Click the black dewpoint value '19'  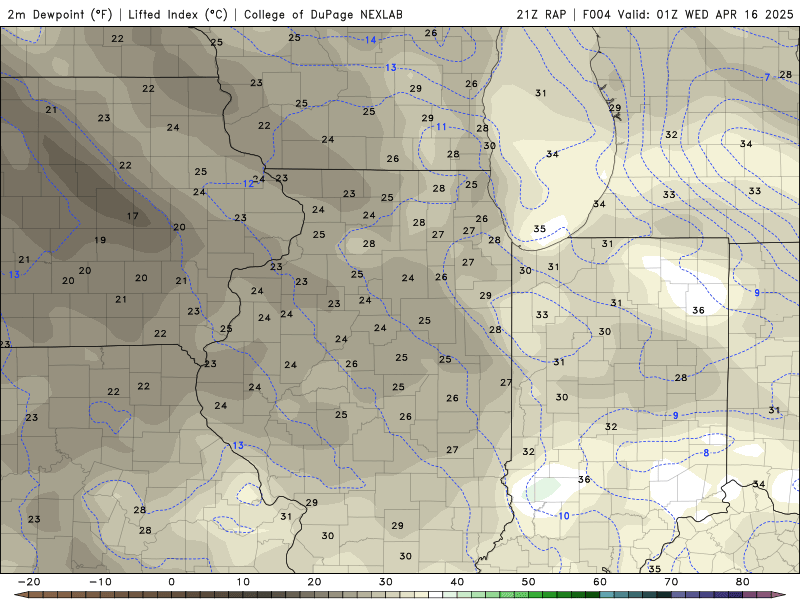click(x=100, y=240)
